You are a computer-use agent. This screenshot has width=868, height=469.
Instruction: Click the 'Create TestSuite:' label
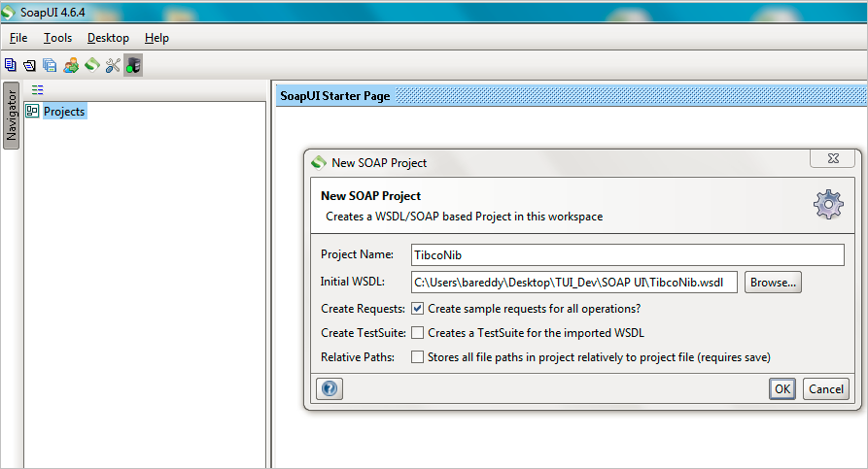click(364, 333)
